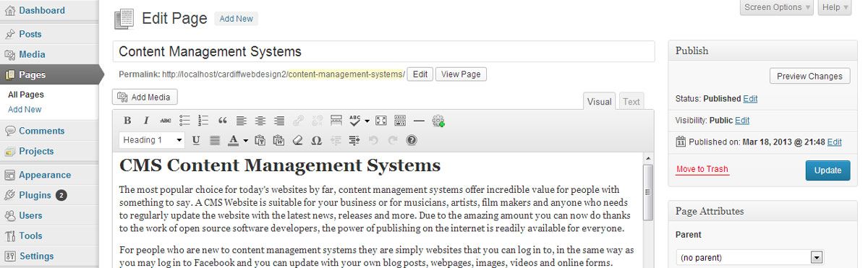Click the blue Update button
The image size is (868, 268).
coord(827,170)
